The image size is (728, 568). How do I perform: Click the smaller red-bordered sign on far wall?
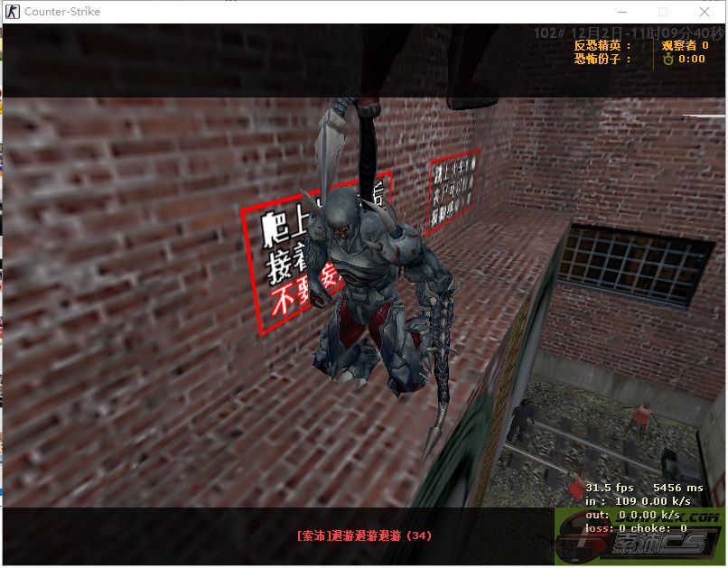coord(453,191)
